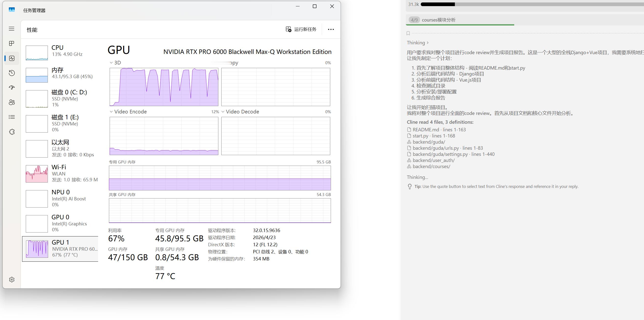Viewport: 644px width, 320px height.
Task: Open the Video Decode graph dropdown
Action: [x=240, y=112]
